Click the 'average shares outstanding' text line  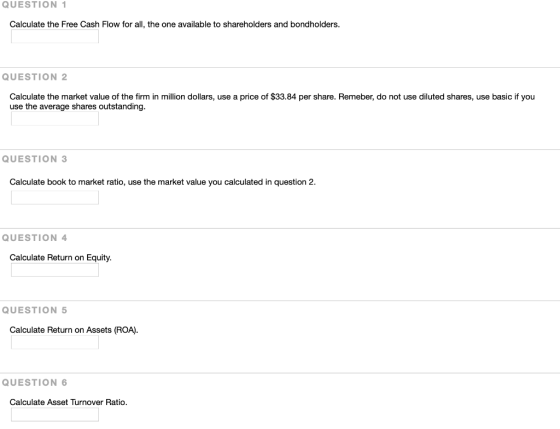click(78, 106)
